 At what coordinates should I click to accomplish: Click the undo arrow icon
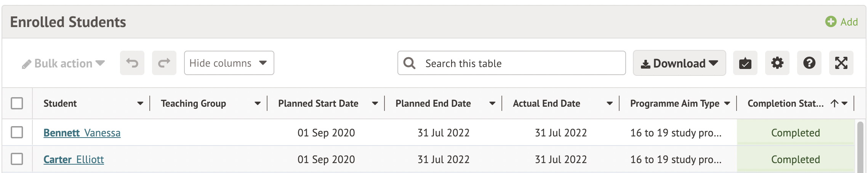(132, 63)
